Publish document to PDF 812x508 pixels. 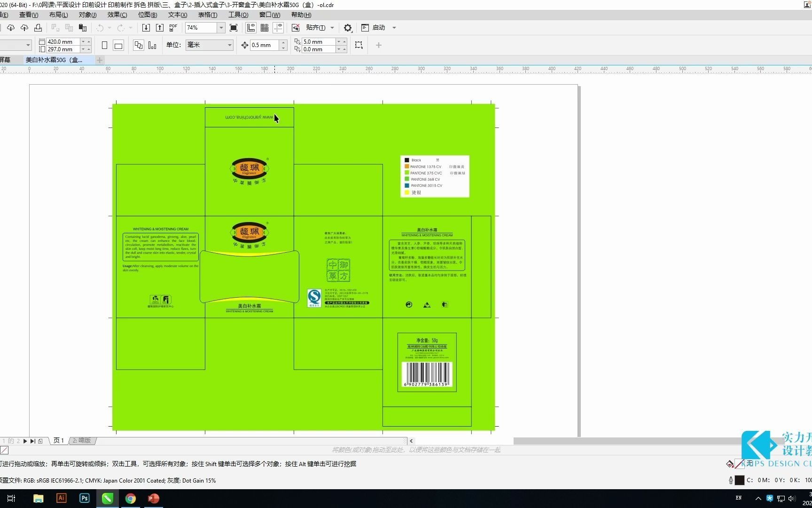pyautogui.click(x=173, y=28)
